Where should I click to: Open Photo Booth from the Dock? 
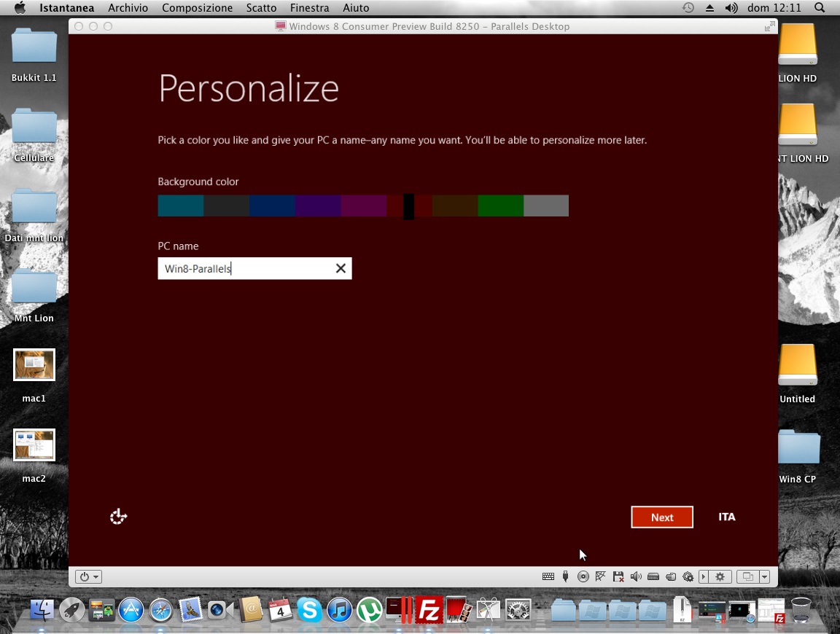click(459, 610)
